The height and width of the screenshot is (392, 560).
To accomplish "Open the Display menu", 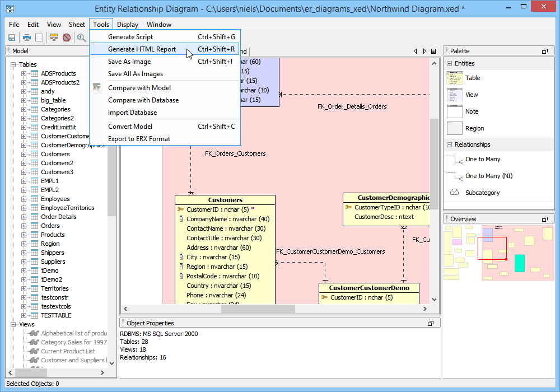I will 128,25.
